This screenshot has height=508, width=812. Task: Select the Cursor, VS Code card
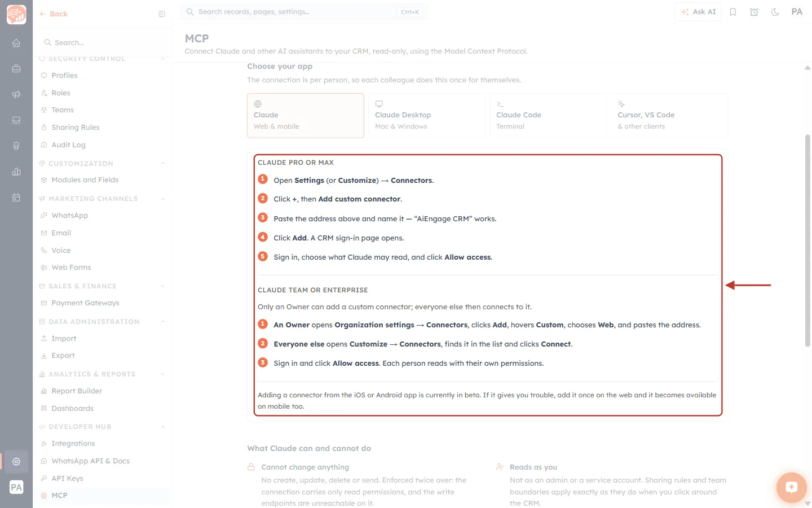(669, 116)
